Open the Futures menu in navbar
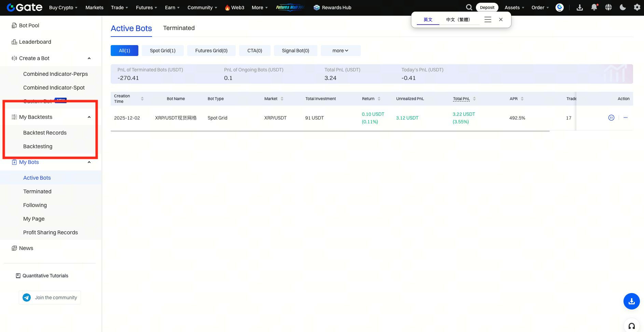 tap(146, 8)
